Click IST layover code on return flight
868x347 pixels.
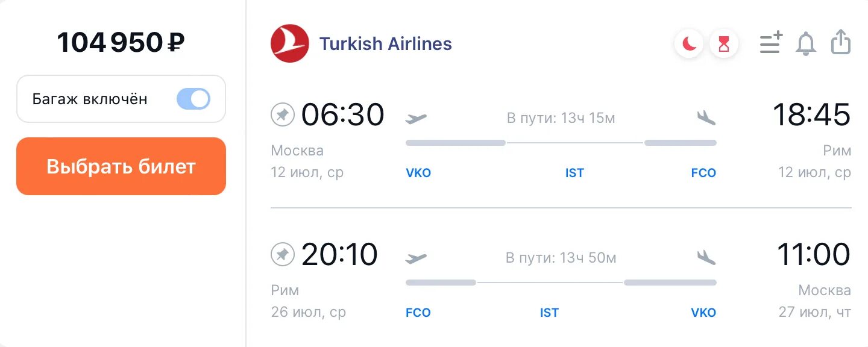click(x=549, y=313)
